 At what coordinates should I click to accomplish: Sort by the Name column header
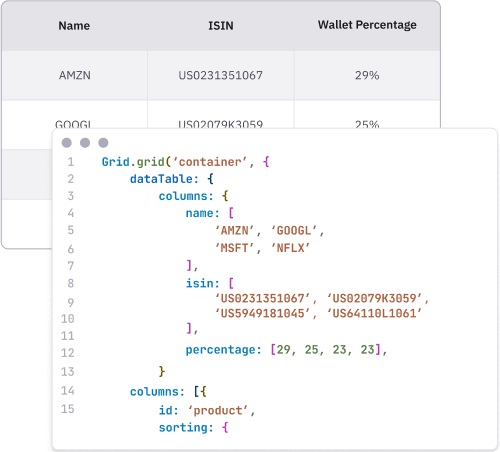pyautogui.click(x=74, y=26)
